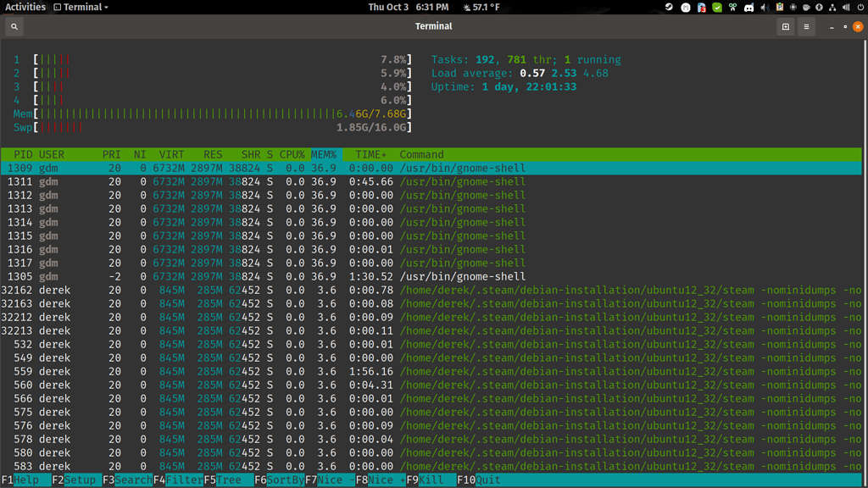Toggle the coffee cup caffeine icon
This screenshot has width=868, height=488.
[806, 7]
